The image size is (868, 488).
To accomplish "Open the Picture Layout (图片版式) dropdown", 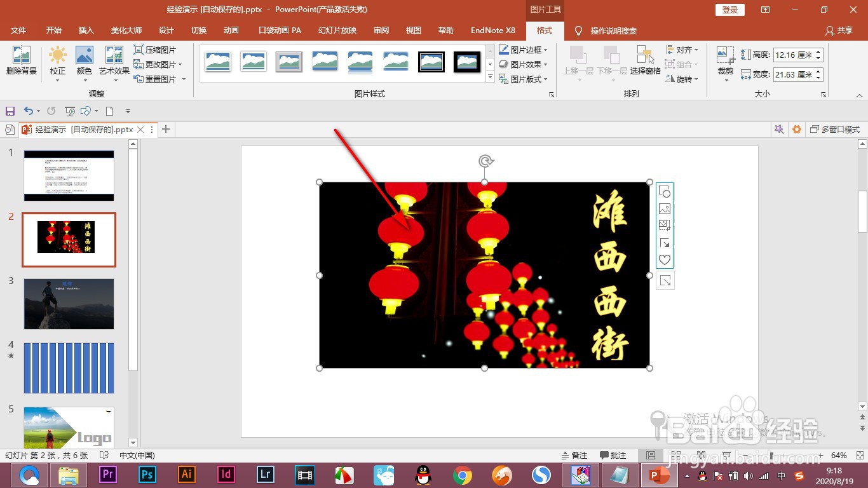I will click(524, 79).
